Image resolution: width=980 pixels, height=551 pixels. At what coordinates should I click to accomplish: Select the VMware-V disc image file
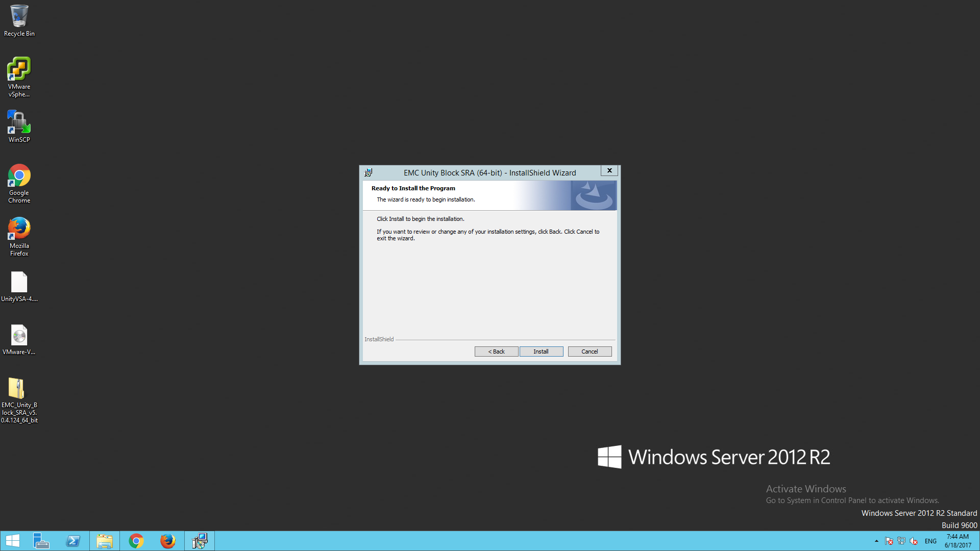(19, 340)
